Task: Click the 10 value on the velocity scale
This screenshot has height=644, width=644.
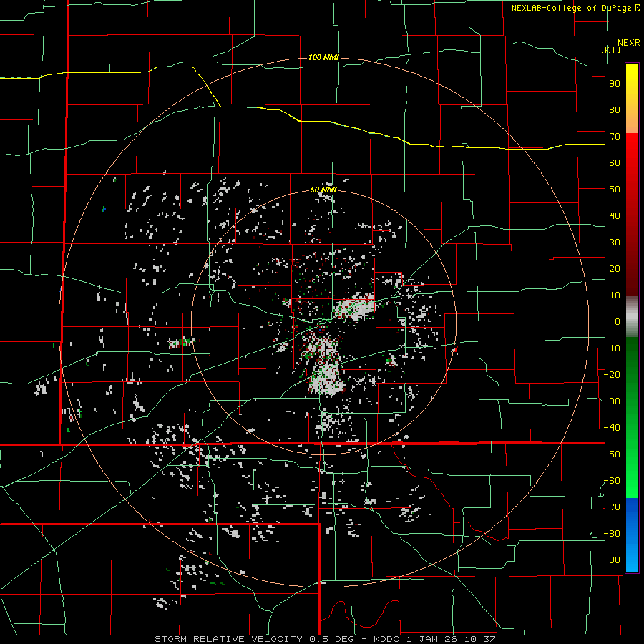Action: click(x=615, y=296)
